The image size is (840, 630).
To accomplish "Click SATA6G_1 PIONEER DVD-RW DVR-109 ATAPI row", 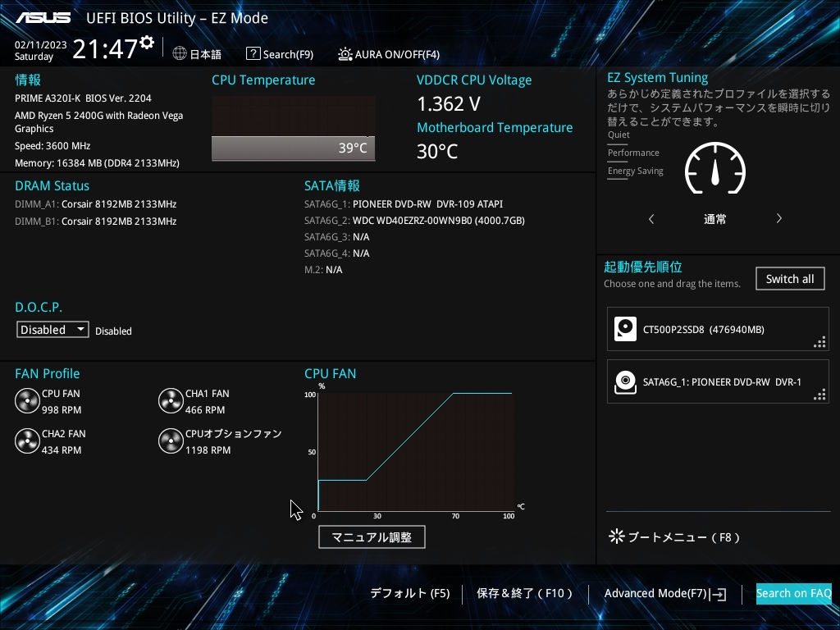I will tap(404, 204).
